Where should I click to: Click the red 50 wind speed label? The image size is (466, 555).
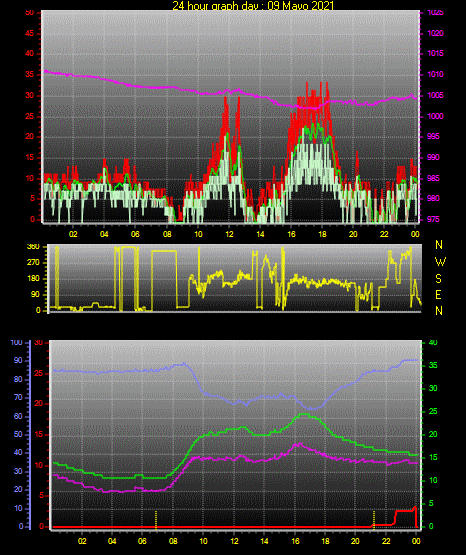[x=30, y=12]
